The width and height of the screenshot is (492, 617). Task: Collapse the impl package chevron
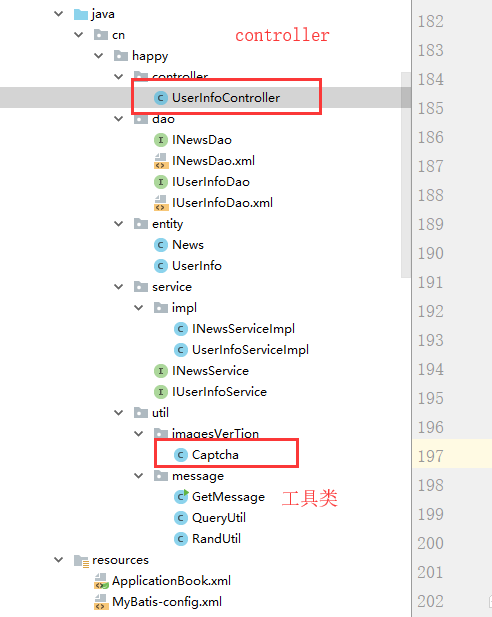click(x=139, y=307)
